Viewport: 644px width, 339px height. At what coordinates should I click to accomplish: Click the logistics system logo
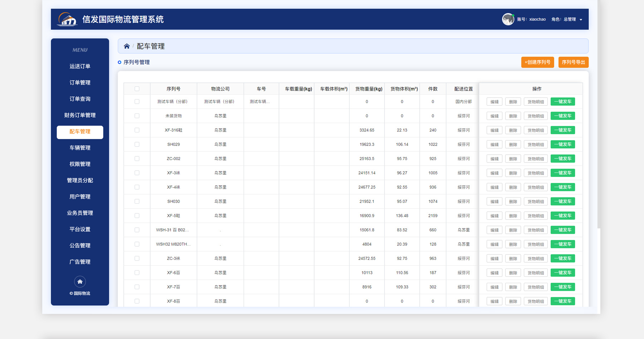tap(67, 19)
